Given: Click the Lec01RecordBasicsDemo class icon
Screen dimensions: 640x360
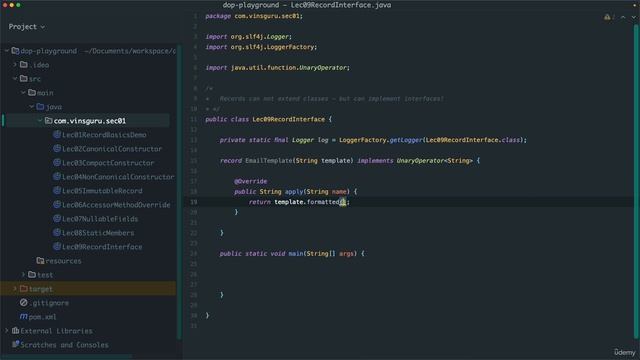Looking at the screenshot, I should (57, 134).
